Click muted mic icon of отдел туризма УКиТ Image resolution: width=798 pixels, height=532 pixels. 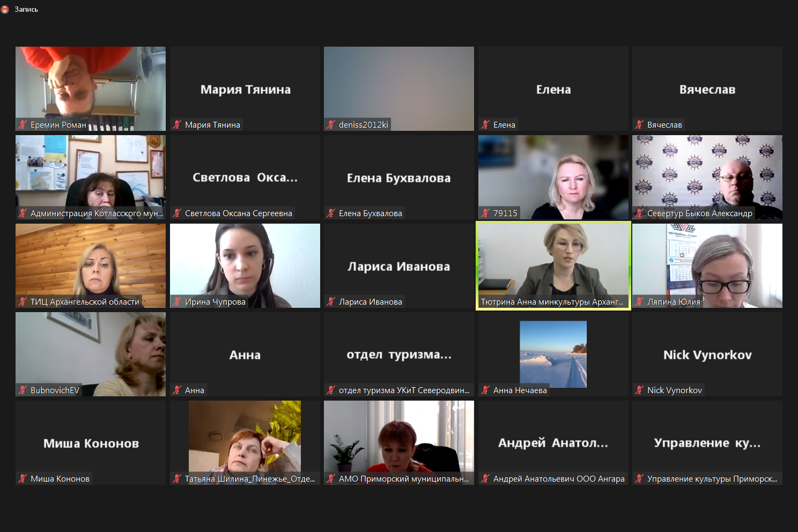coord(331,390)
